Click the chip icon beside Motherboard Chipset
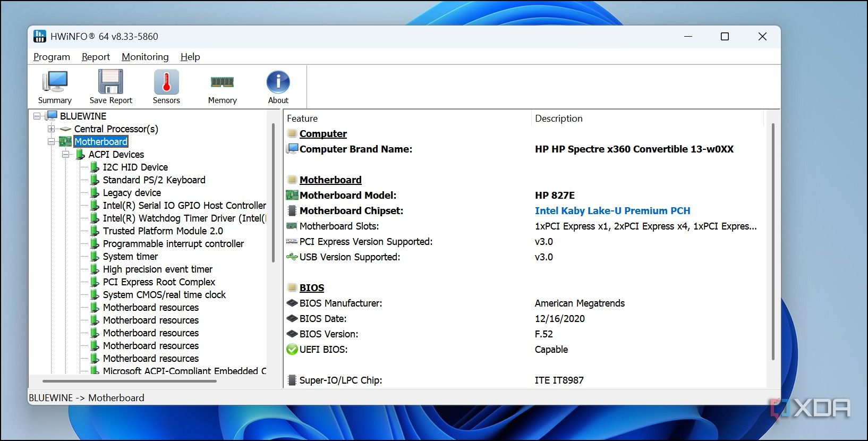The width and height of the screenshot is (868, 441). pos(292,211)
